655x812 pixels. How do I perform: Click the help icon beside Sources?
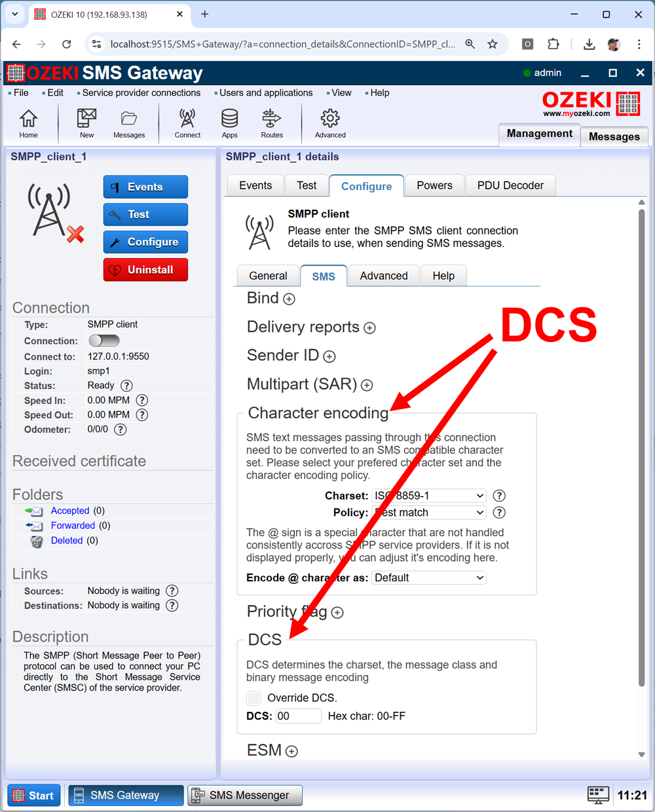click(172, 591)
